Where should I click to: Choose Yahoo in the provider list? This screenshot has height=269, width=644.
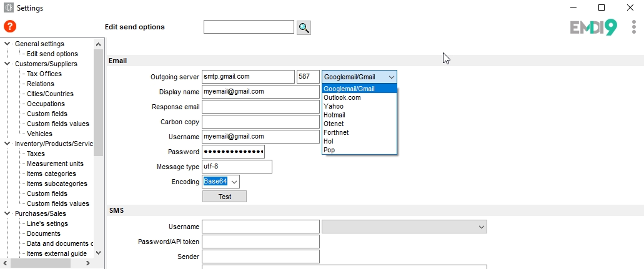[359, 106]
